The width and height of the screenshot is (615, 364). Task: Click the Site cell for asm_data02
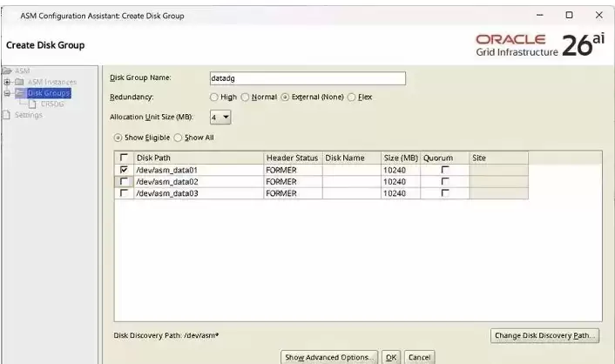click(499, 182)
